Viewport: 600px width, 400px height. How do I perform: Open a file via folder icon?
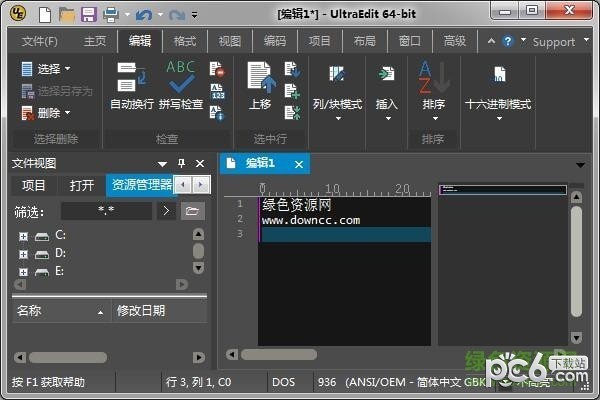[67, 15]
